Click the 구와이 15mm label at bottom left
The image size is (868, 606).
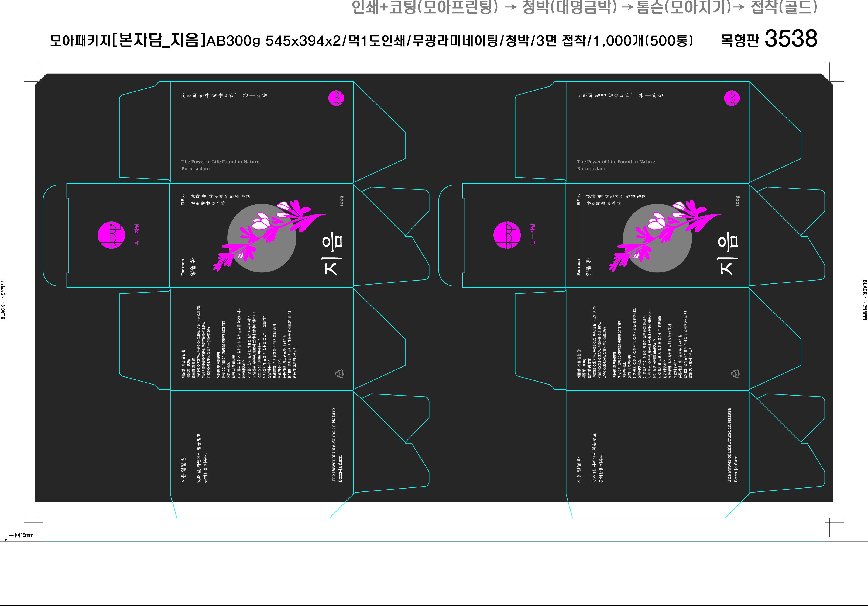(x=21, y=535)
